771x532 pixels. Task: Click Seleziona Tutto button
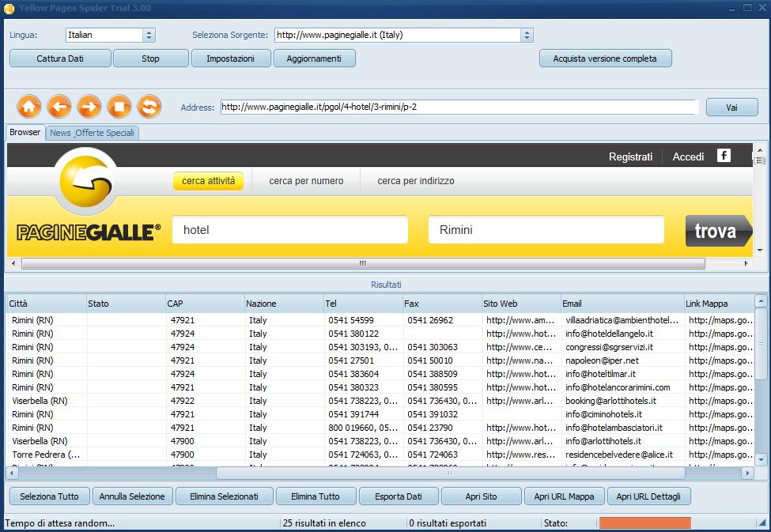click(x=49, y=496)
